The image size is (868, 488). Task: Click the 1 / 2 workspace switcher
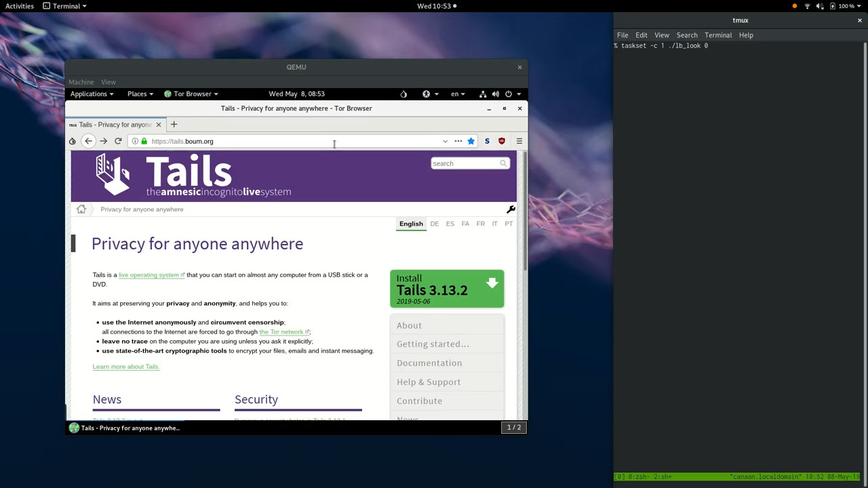point(514,427)
